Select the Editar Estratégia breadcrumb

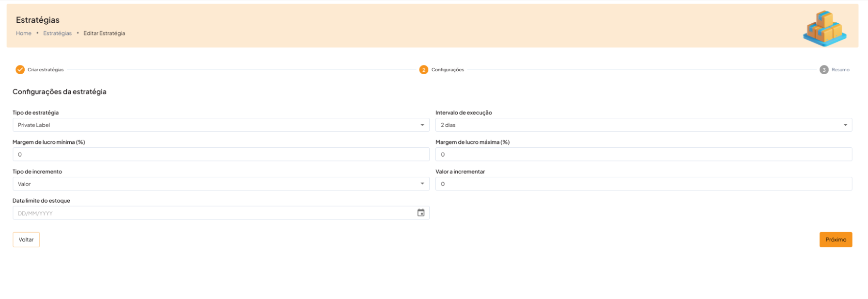104,33
